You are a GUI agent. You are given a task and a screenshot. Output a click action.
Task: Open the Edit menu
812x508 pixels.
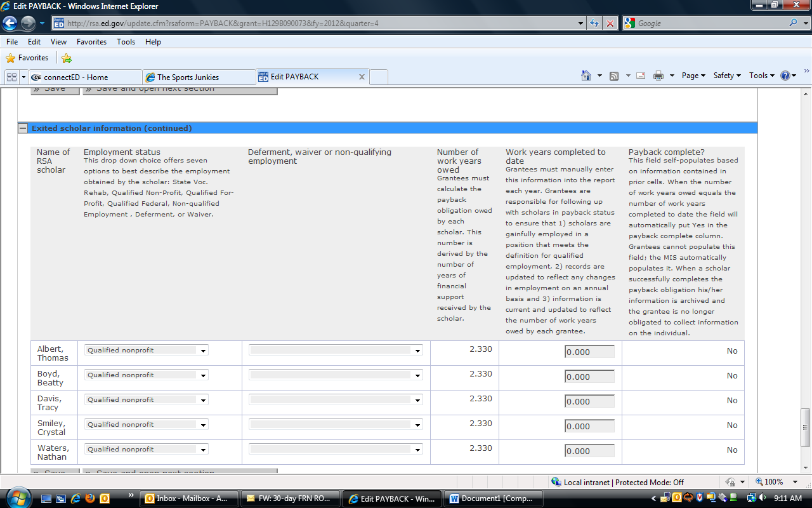(x=34, y=42)
